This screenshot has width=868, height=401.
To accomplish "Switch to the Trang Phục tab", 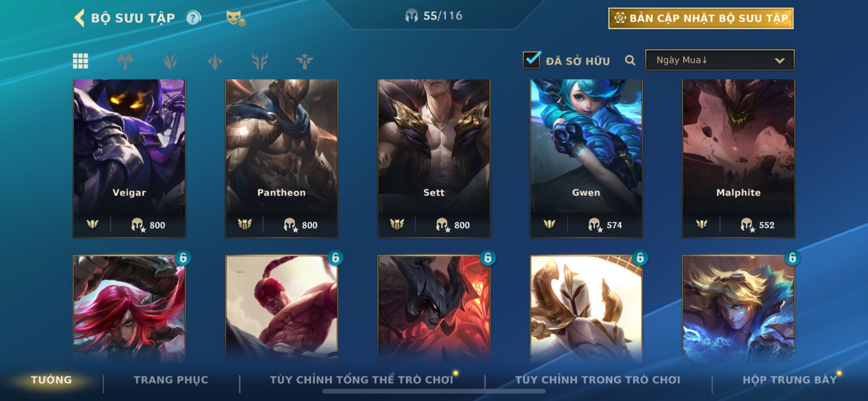I will [171, 380].
